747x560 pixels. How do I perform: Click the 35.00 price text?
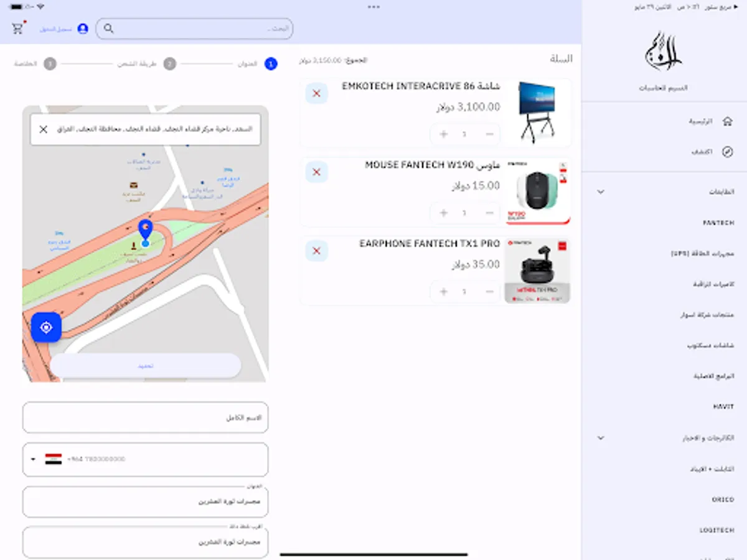click(476, 264)
